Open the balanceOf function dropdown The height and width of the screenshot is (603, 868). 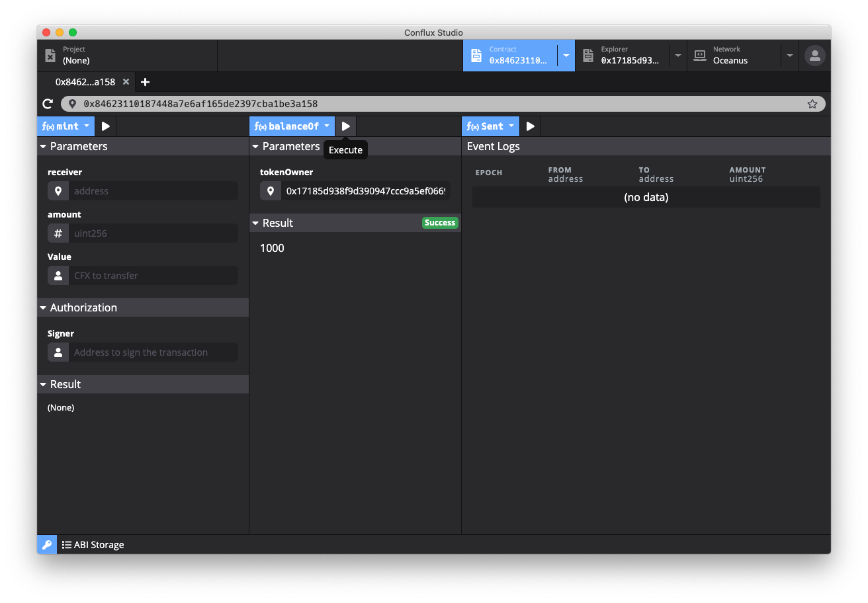tap(292, 126)
